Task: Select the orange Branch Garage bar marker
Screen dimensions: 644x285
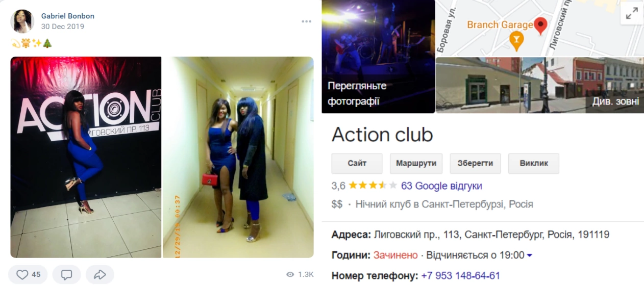Action: pyautogui.click(x=516, y=41)
